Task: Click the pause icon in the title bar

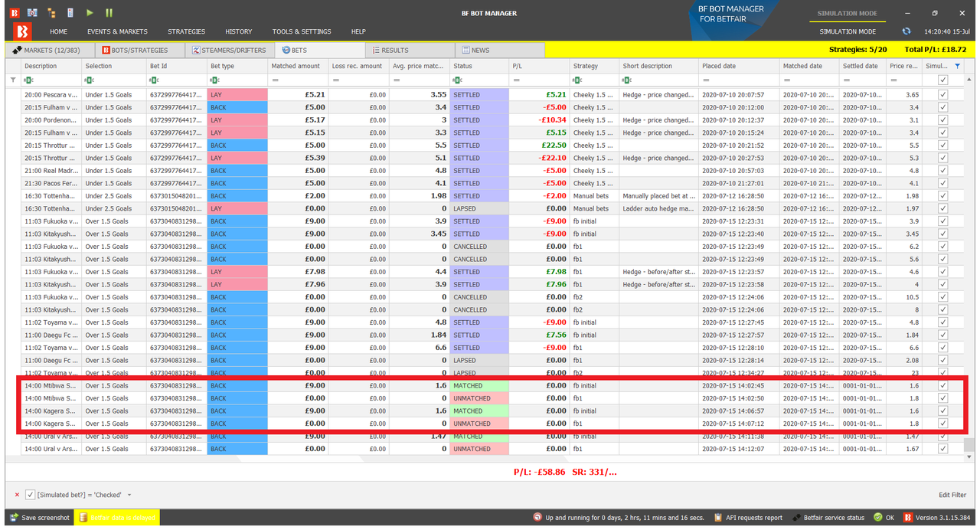Action: click(109, 13)
